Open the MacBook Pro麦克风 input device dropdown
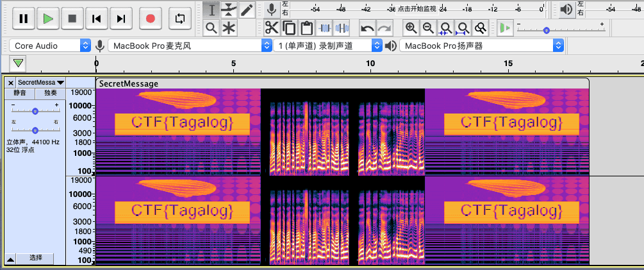 [x=190, y=46]
